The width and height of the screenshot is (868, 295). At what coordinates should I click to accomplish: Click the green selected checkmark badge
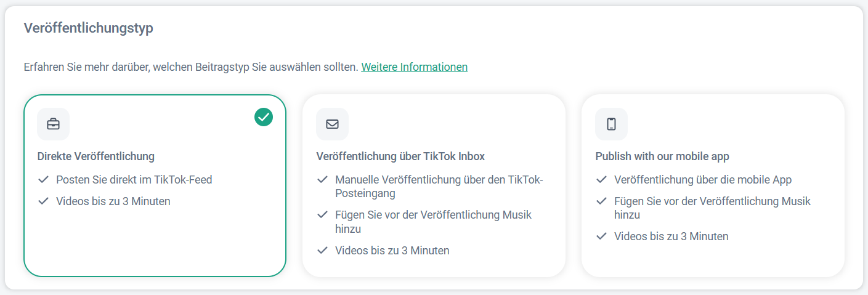tap(264, 116)
